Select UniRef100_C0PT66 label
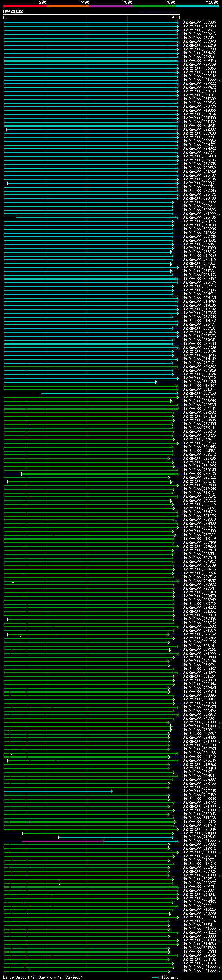The width and height of the screenshot is (222, 980). pyautogui.click(x=199, y=443)
